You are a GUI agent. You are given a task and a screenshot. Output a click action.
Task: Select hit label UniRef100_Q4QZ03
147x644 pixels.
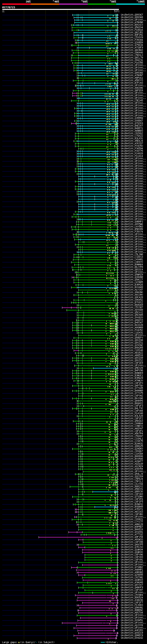(x=132, y=320)
